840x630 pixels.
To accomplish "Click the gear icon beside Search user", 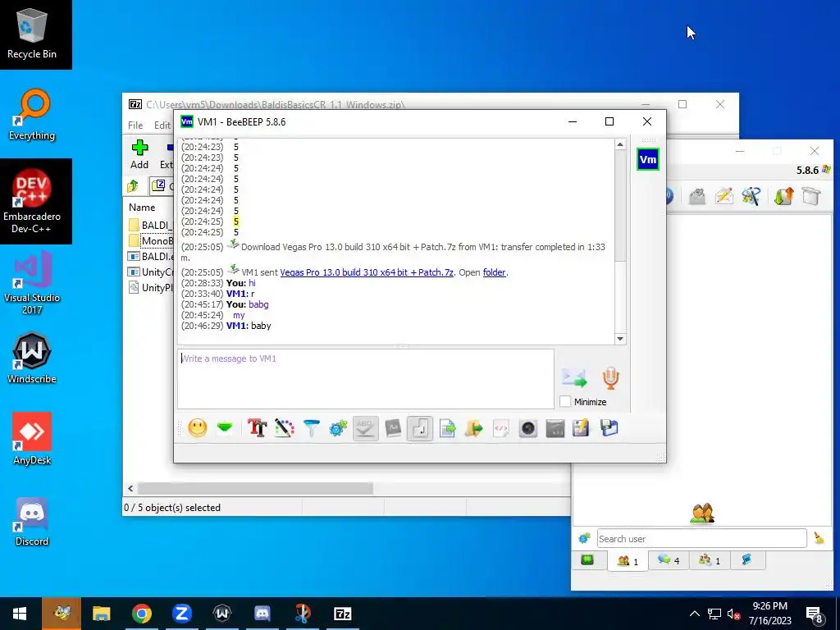I will tap(584, 538).
